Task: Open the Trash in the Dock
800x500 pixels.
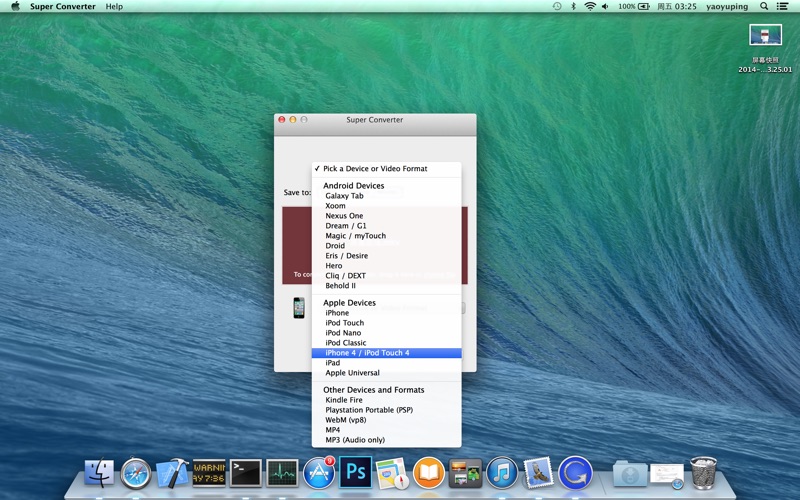Action: point(704,472)
